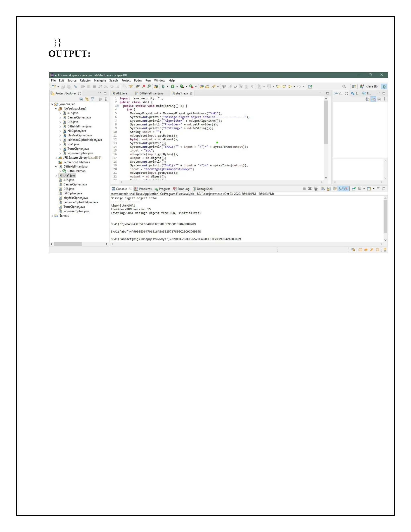Image resolution: width=411 pixels, height=532 pixels.
Task: Toggle Scroll Lock in the console
Action: (x=329, y=189)
